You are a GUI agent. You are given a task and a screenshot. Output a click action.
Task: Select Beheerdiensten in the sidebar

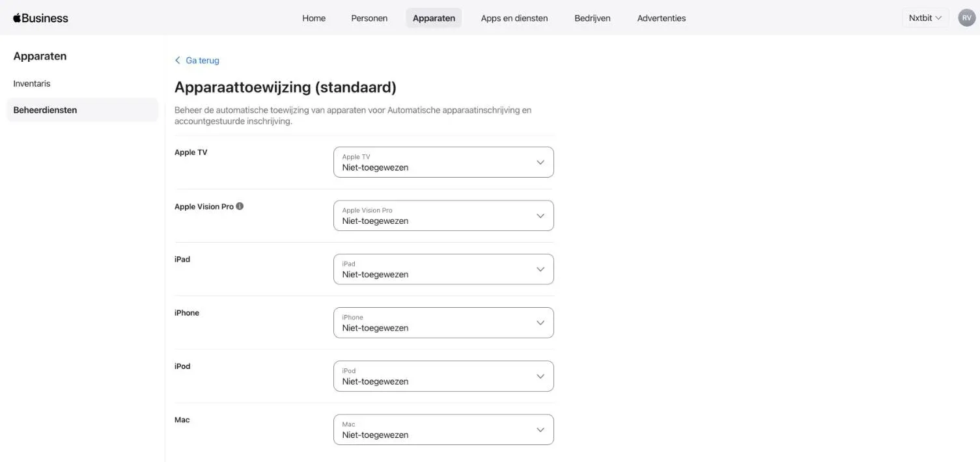(82, 110)
